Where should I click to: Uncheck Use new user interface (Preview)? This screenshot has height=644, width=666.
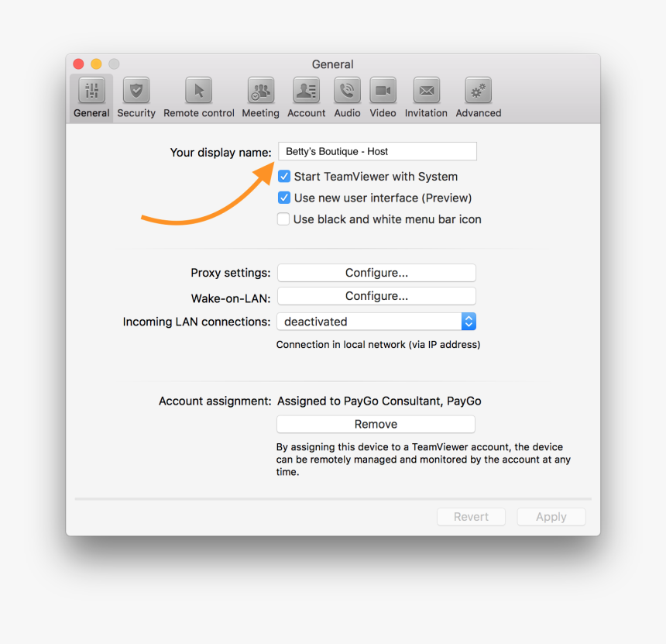point(284,198)
